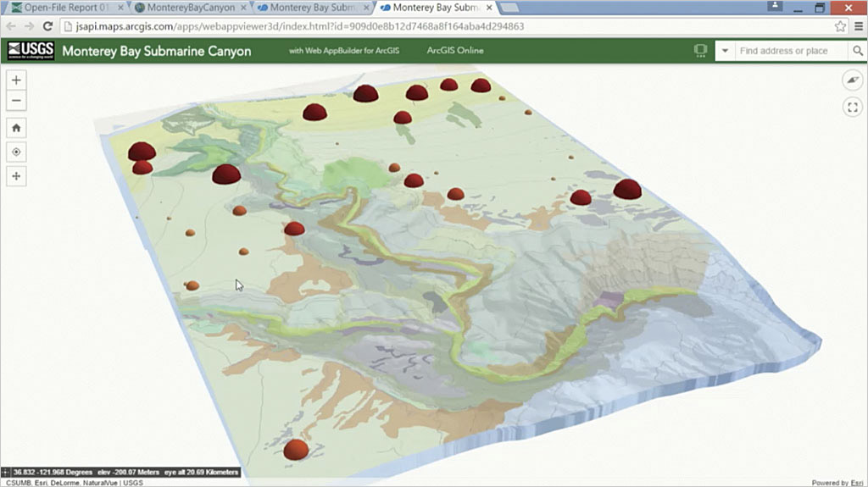Select the large orange dome at map bottom
The height and width of the screenshot is (487, 868).
pyautogui.click(x=296, y=450)
